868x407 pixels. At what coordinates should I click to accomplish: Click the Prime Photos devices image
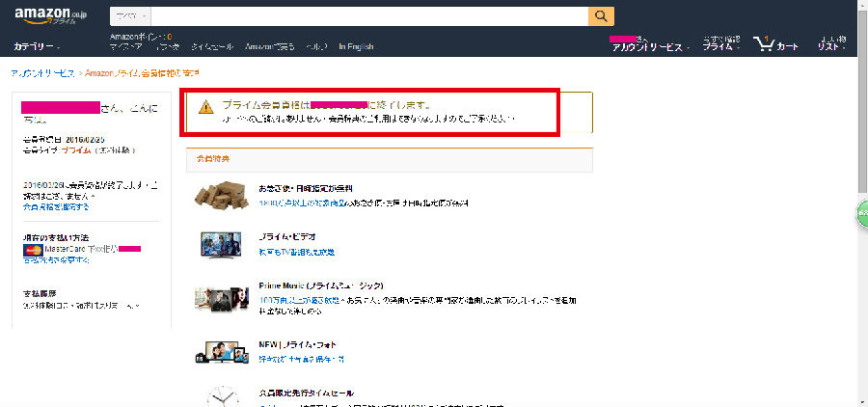(x=221, y=352)
